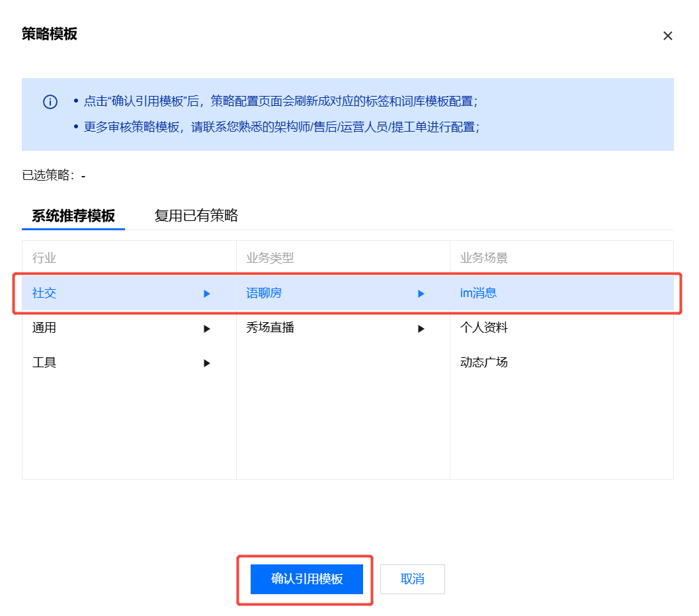699x616 pixels.
Task: Choose 秀场直播 business type
Action: click(270, 328)
